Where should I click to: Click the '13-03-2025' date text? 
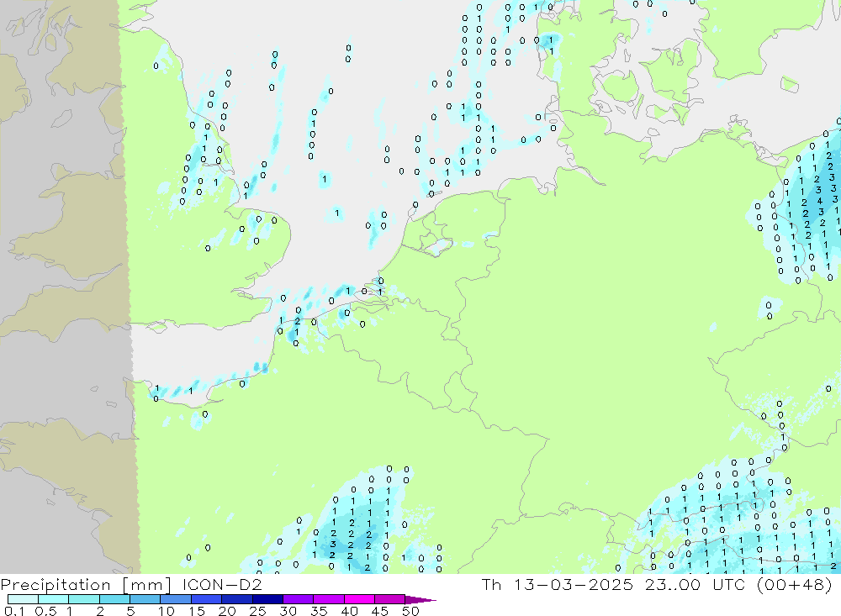[573, 584]
